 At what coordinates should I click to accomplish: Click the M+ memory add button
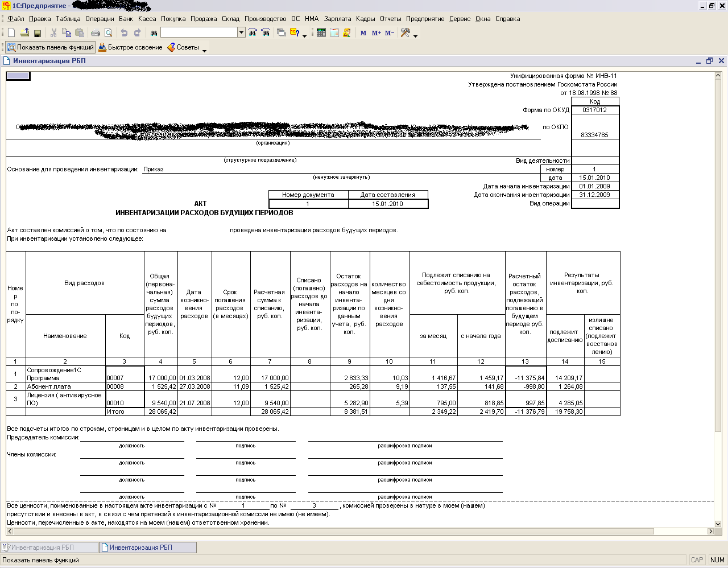[376, 33]
